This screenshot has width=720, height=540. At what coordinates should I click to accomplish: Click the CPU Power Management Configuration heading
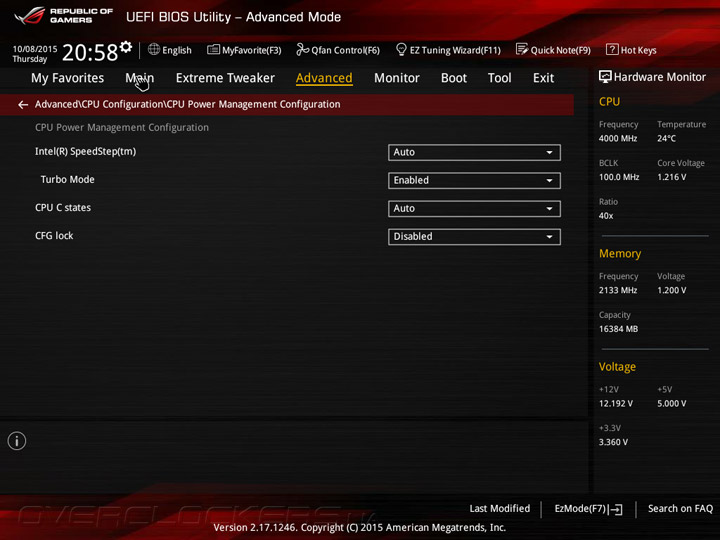[122, 128]
